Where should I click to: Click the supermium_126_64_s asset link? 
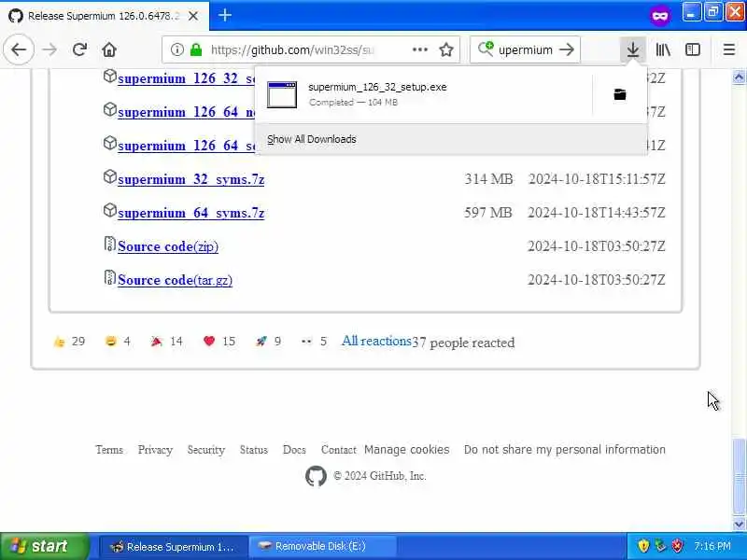pyautogui.click(x=186, y=146)
